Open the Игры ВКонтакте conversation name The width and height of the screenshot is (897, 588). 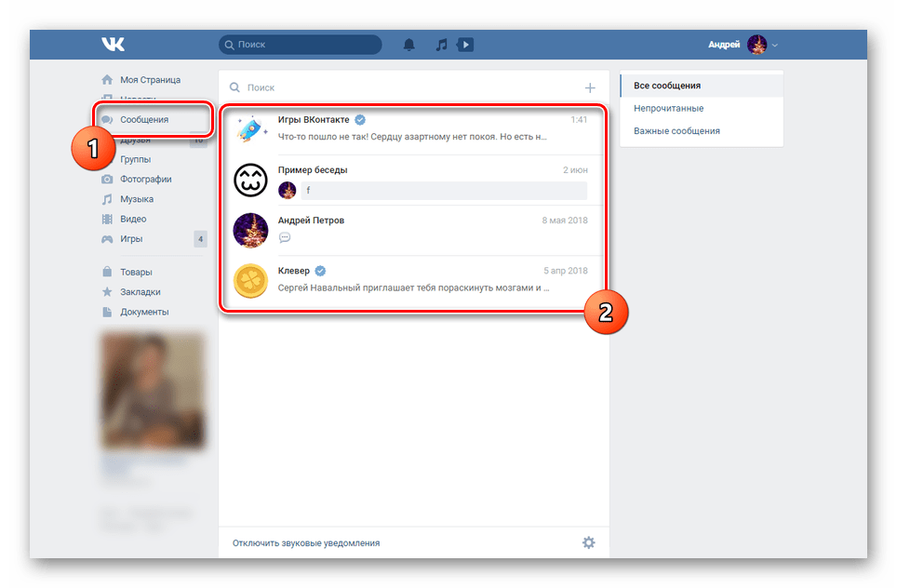(314, 119)
